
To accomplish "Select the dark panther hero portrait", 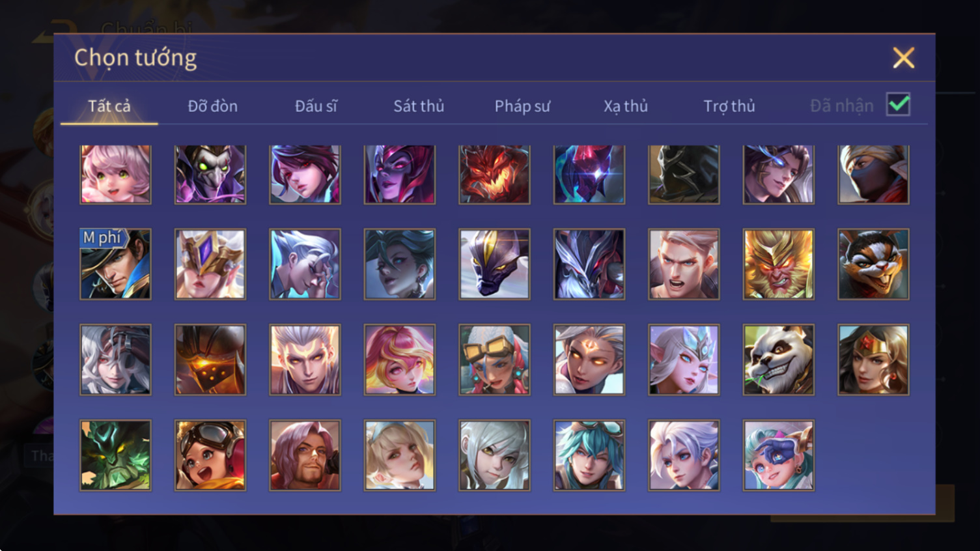I will click(494, 264).
